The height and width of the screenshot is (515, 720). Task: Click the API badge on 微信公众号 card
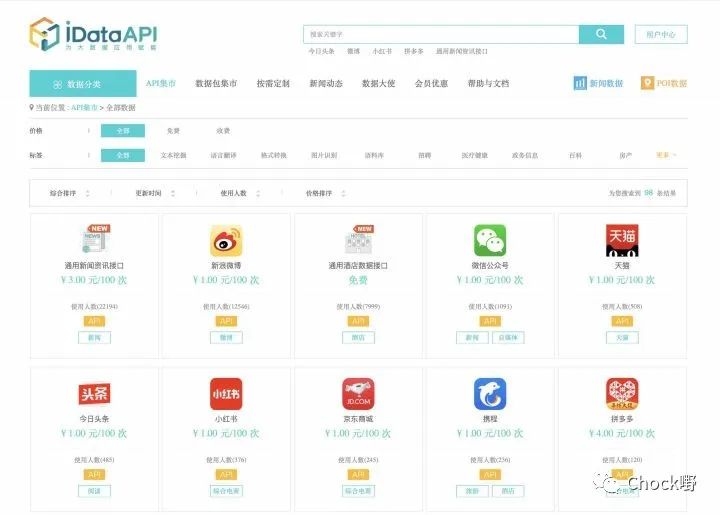pyautogui.click(x=490, y=321)
